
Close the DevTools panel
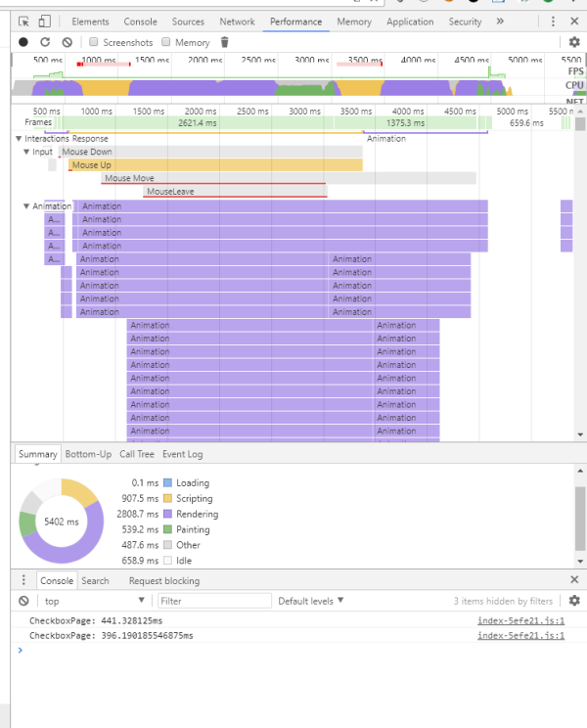tap(574, 22)
